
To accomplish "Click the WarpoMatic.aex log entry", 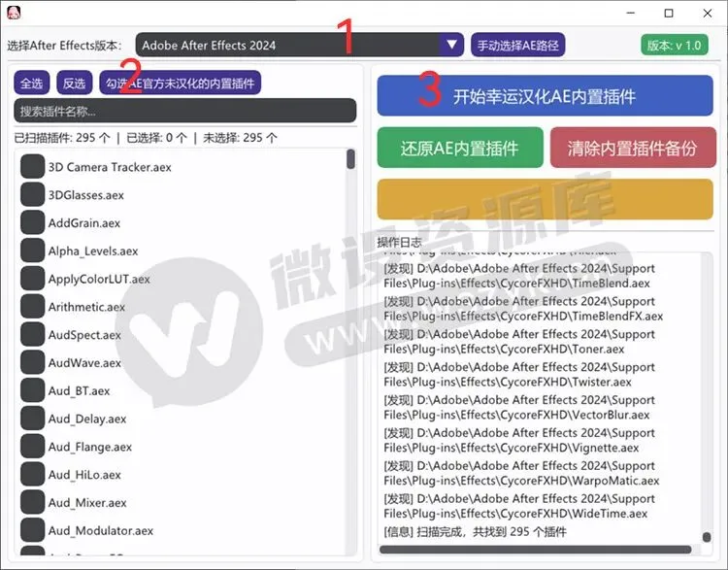I will [521, 473].
